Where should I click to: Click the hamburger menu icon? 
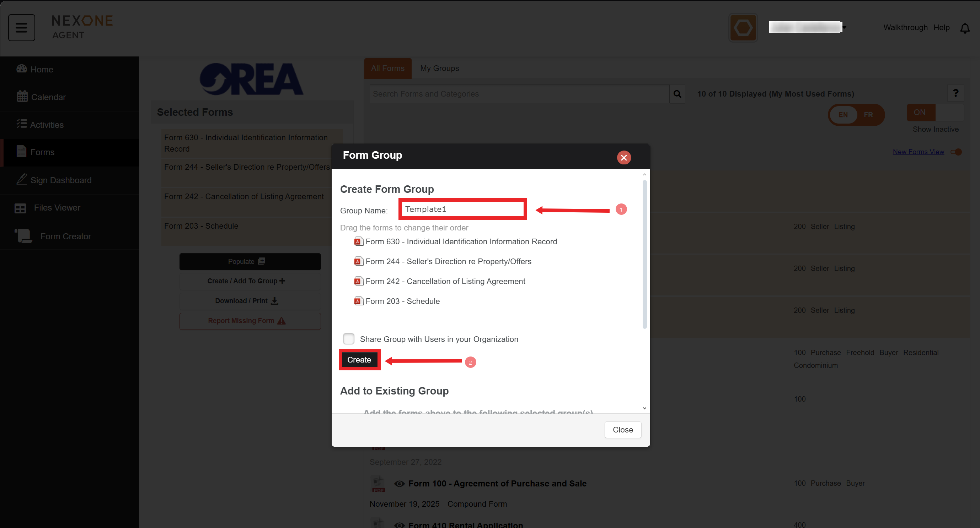click(21, 27)
